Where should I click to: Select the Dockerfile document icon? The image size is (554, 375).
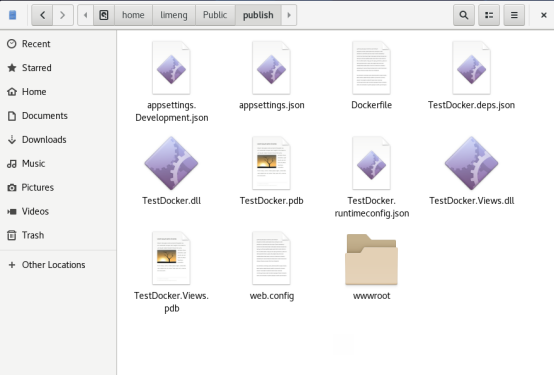click(x=371, y=68)
